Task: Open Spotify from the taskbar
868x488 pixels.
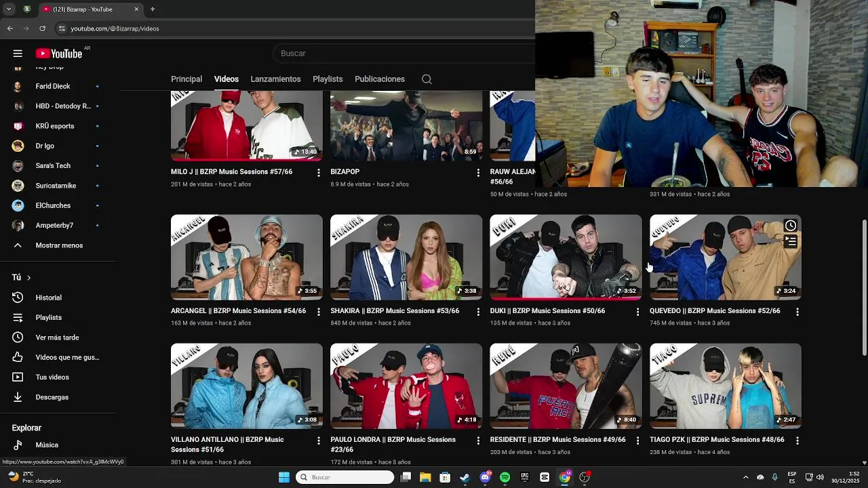Action: pos(505,477)
